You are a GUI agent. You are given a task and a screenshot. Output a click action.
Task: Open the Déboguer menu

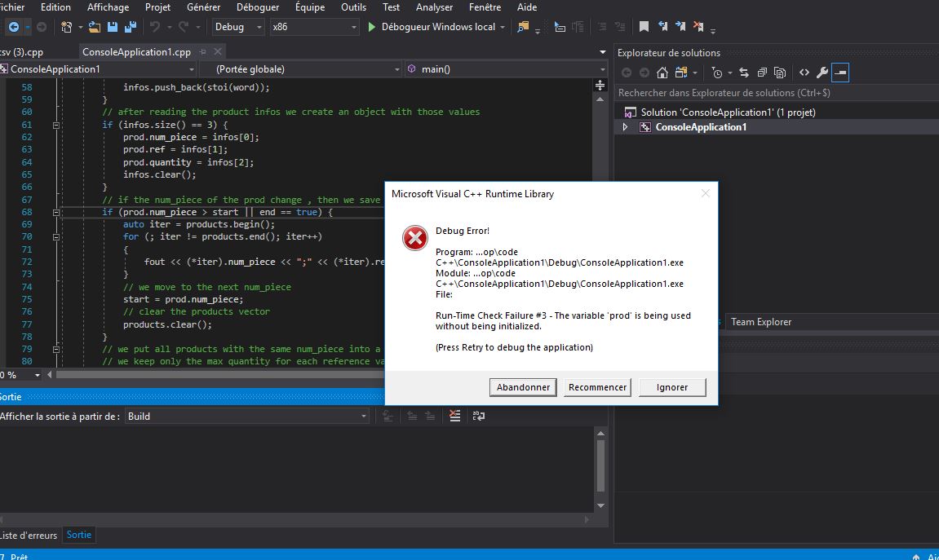pyautogui.click(x=258, y=7)
